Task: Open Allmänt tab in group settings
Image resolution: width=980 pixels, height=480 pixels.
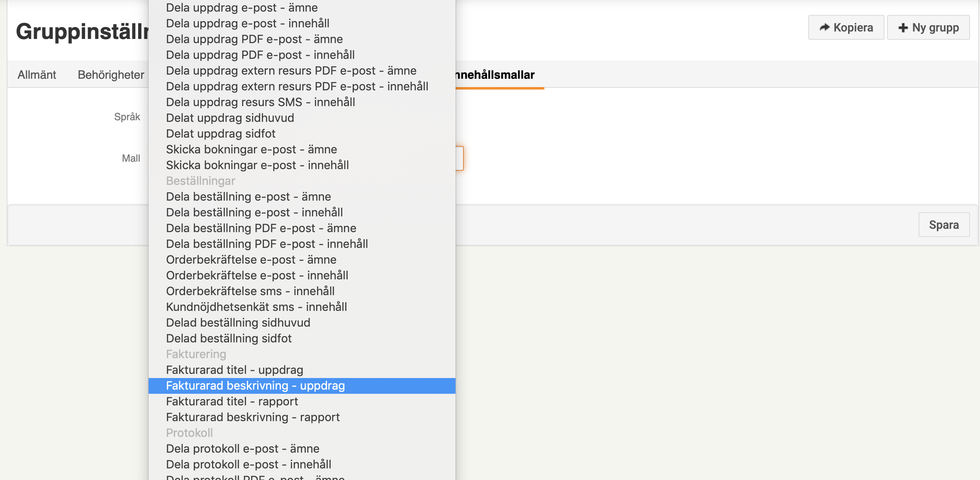Action: click(x=36, y=74)
